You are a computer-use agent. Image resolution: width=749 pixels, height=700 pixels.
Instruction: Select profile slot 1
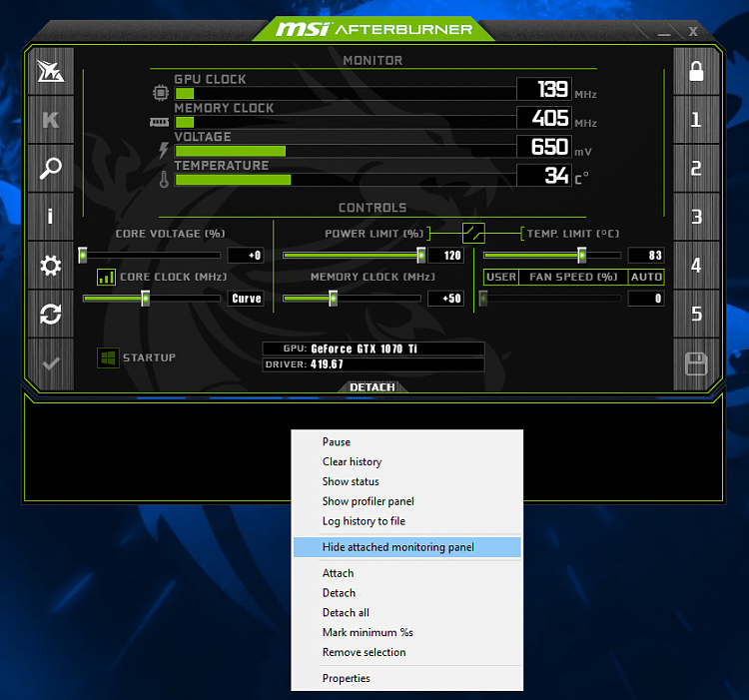696,120
